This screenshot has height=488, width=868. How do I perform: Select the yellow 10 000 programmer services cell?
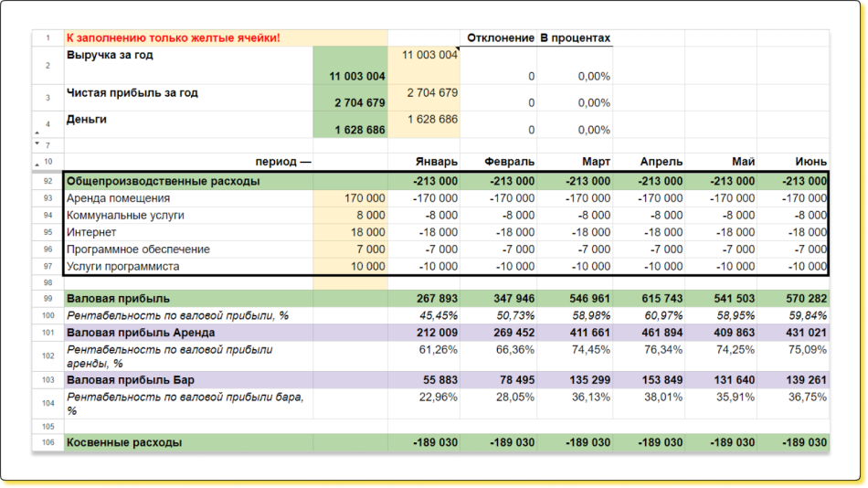(350, 267)
